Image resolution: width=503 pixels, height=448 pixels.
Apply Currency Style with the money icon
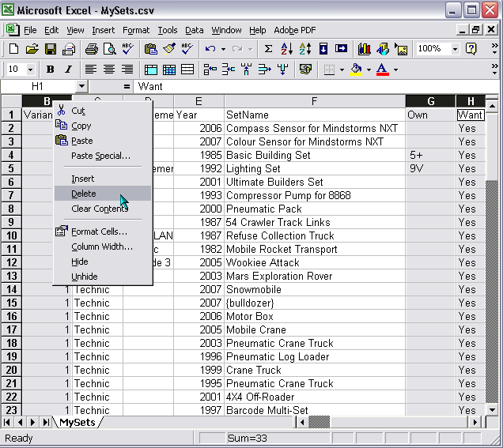click(305, 70)
